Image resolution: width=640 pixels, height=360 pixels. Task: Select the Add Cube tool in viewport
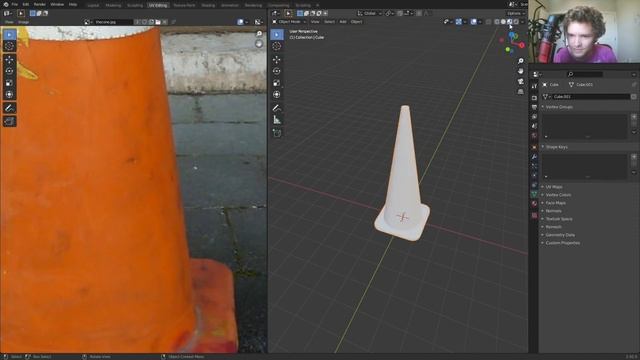[x=277, y=133]
